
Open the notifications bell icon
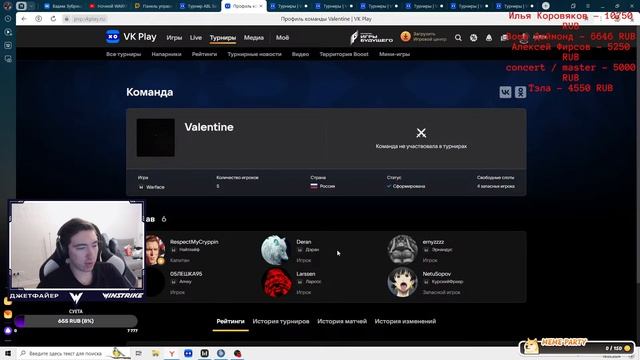489,38
